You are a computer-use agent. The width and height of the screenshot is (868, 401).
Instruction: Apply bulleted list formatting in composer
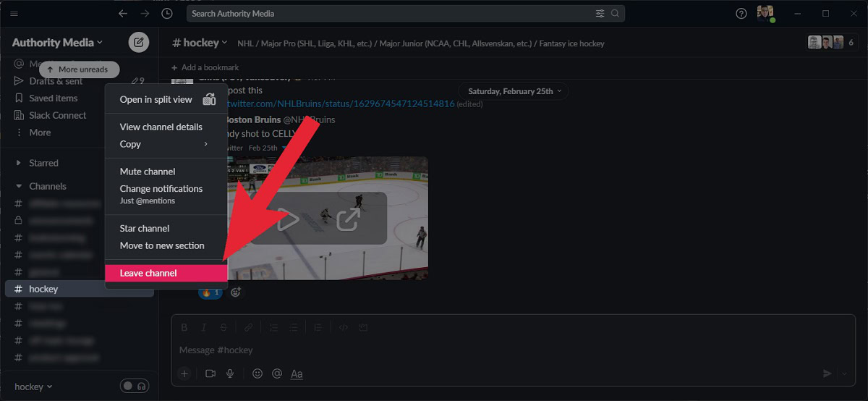pos(293,327)
